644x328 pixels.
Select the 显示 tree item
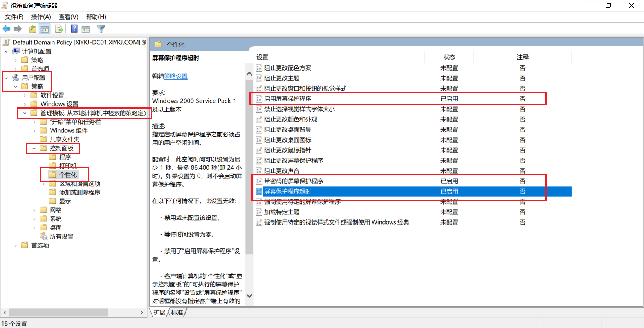[65, 201]
